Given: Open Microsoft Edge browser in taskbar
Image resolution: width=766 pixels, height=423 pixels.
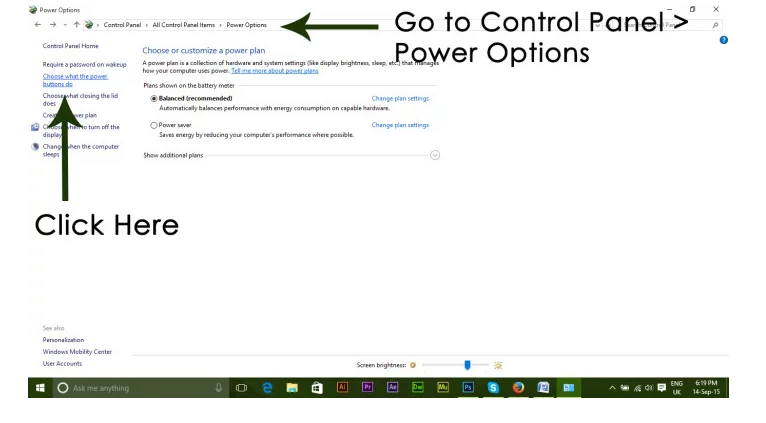Looking at the screenshot, I should (x=267, y=388).
